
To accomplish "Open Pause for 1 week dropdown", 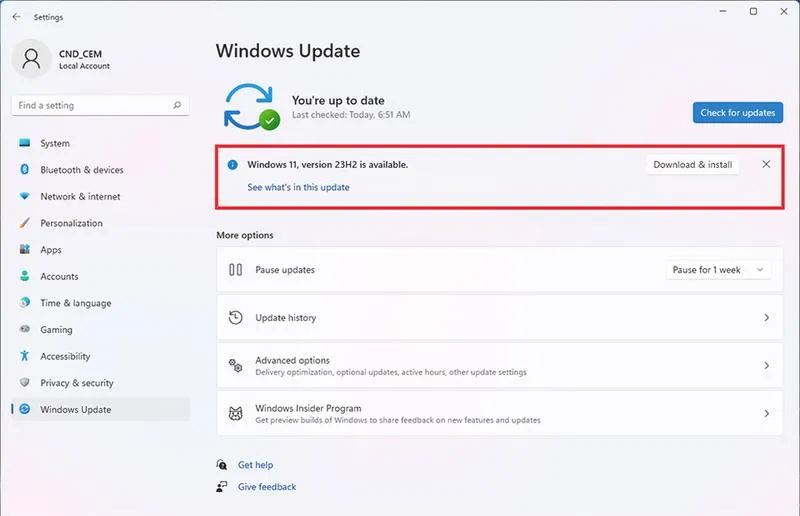I will (718, 269).
